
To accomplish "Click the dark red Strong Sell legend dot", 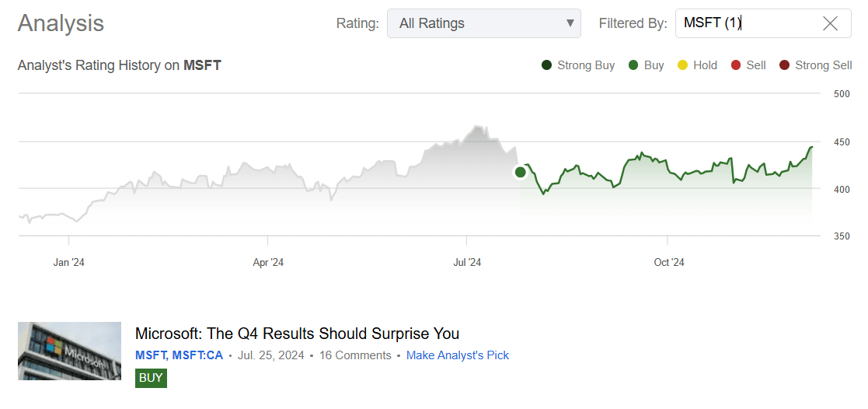I will click(784, 65).
